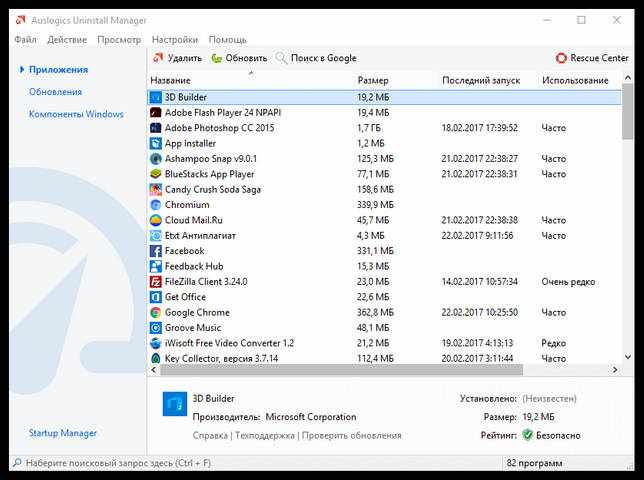Click the Cloud Mail.Ru icon
644x480 pixels.
point(156,220)
